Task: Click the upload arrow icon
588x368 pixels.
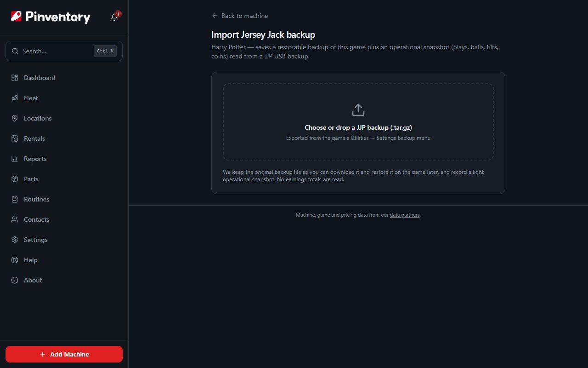Action: click(358, 110)
